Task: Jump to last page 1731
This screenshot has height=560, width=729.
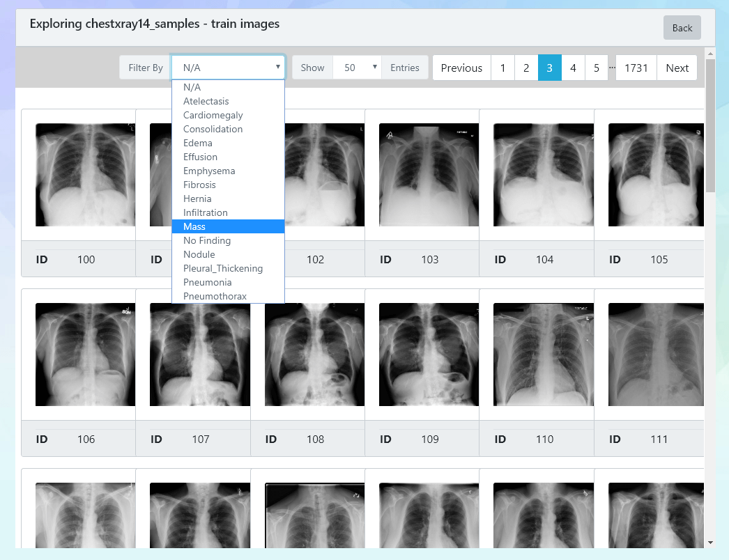Action: (x=636, y=68)
